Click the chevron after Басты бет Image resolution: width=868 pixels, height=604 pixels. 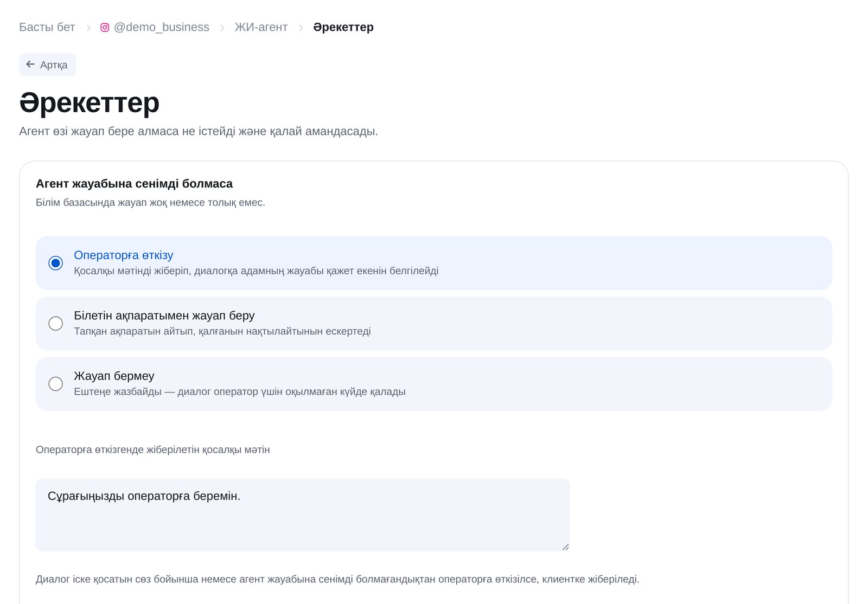click(x=88, y=28)
